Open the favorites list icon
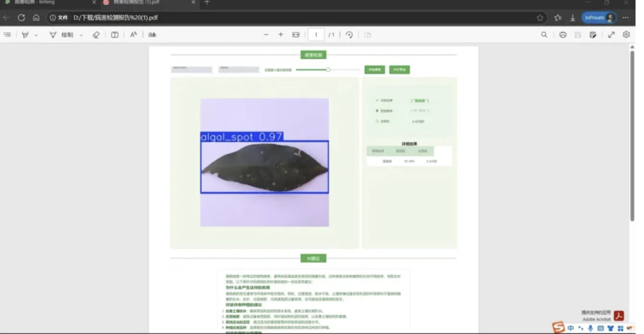Image resolution: width=644 pixels, height=334 pixels. [558, 18]
